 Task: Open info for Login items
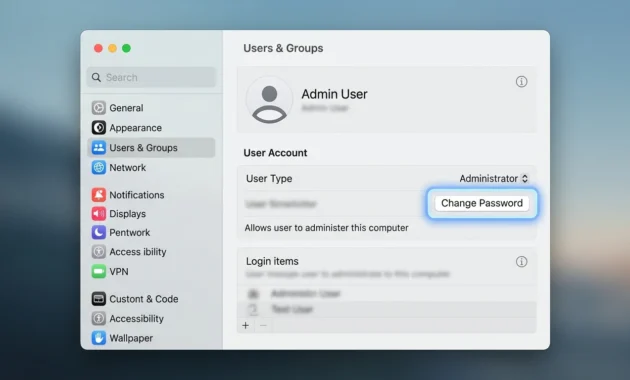point(521,262)
